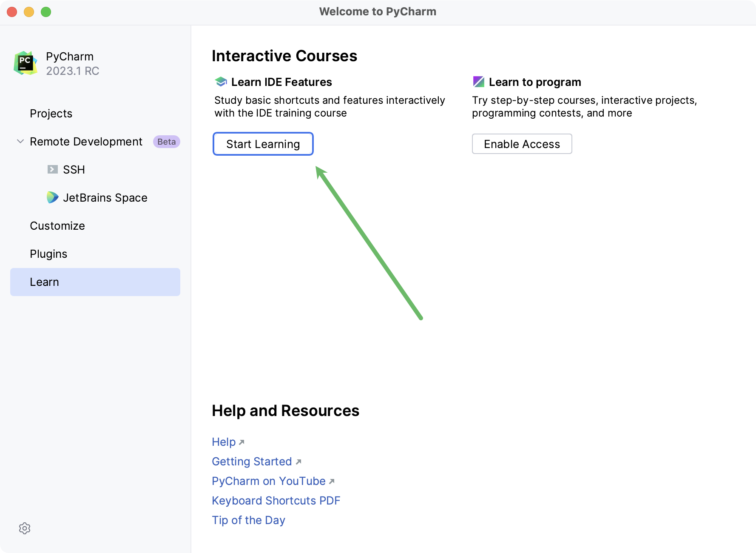Select the Customize sidebar entry
756x553 pixels.
coord(57,225)
